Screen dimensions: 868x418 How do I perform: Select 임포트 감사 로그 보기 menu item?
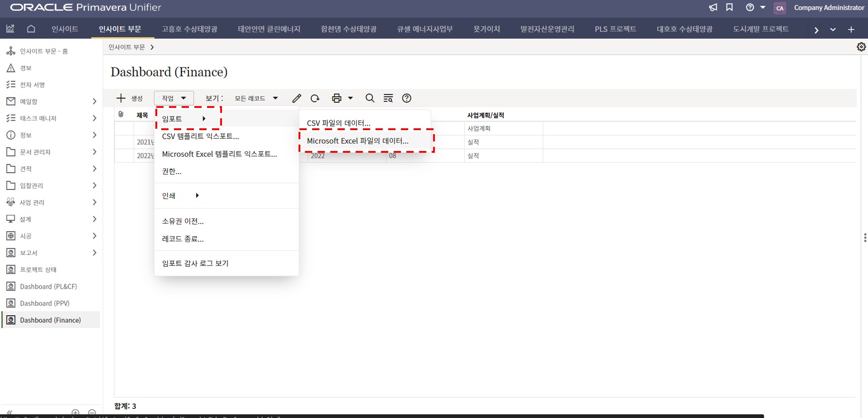195,263
